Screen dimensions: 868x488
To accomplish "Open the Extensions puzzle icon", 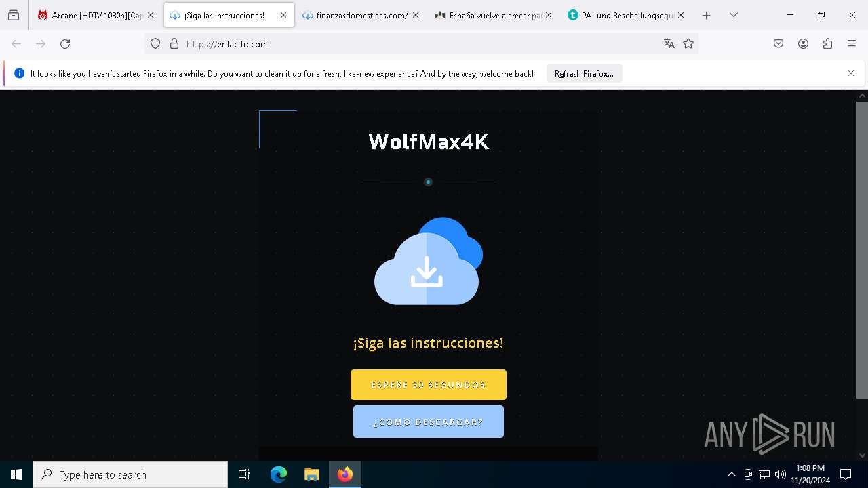I will (x=827, y=44).
